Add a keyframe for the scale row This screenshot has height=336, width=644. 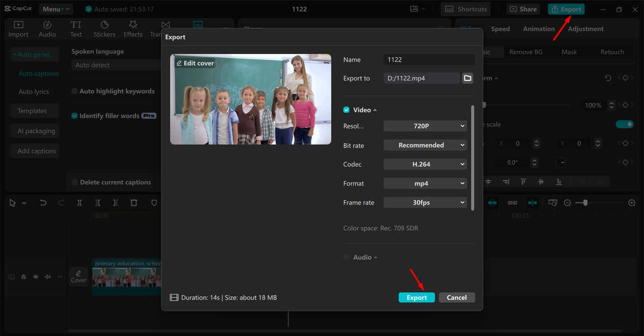pos(625,105)
